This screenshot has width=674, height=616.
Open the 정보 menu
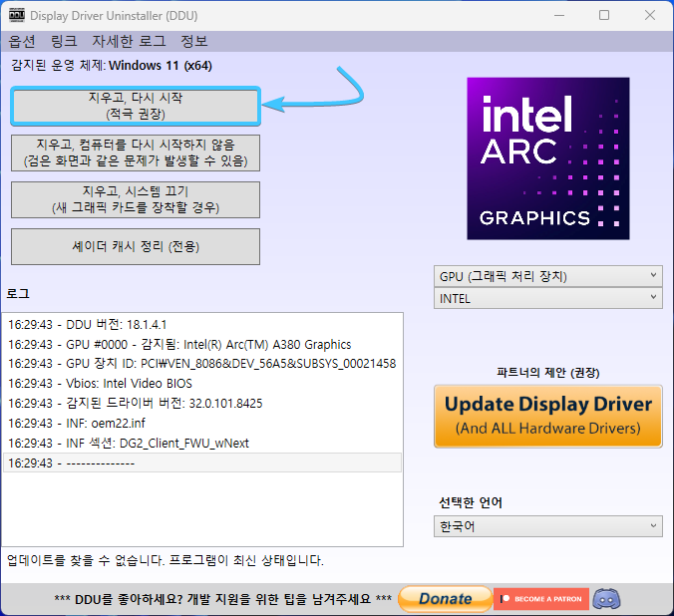click(194, 42)
